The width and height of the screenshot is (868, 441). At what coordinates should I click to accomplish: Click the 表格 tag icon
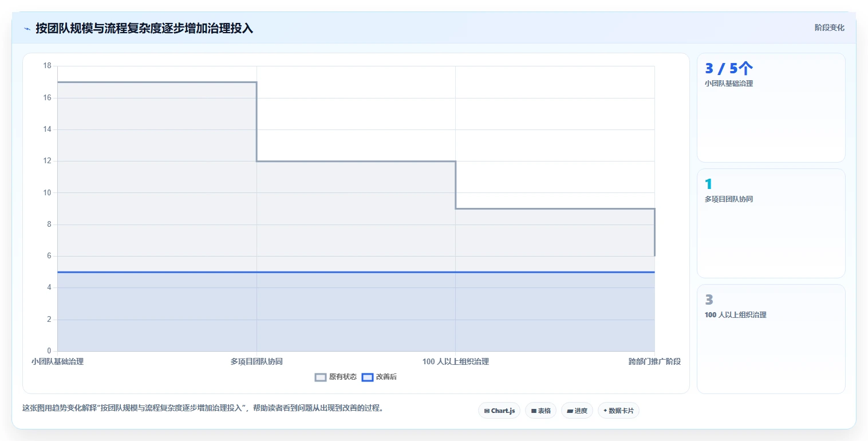tap(534, 411)
